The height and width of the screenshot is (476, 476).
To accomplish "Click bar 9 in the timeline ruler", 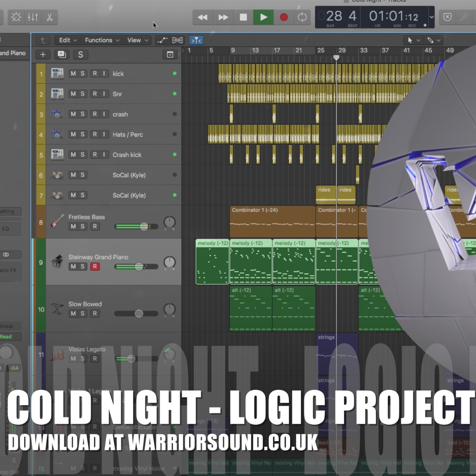I will pyautogui.click(x=233, y=50).
